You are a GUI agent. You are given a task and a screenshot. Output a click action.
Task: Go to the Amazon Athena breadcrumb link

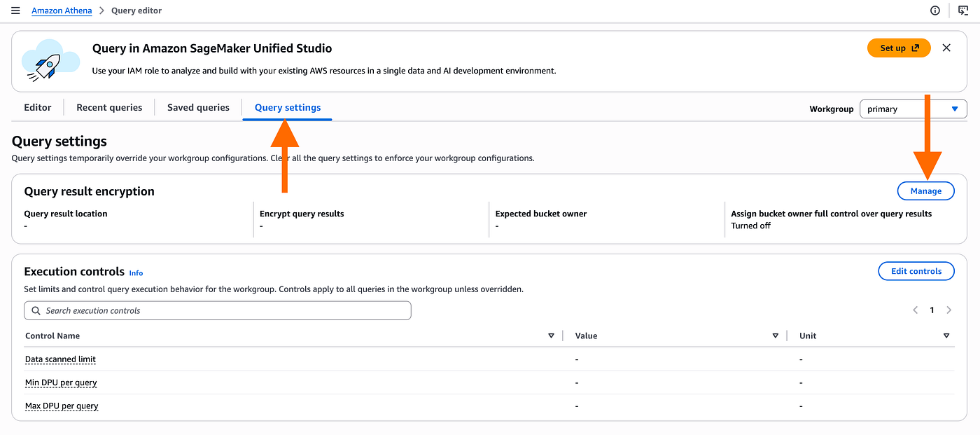(x=62, y=11)
